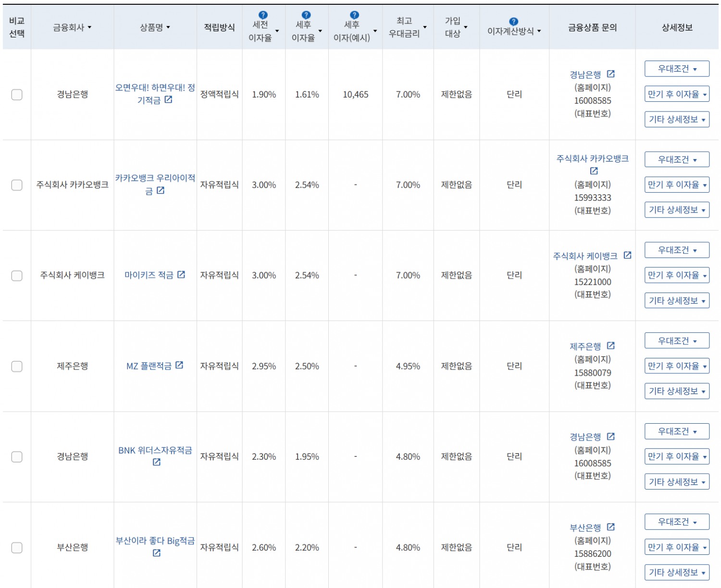Click external icon next to 주식회사 케이뱅크 homepage

pos(627,255)
